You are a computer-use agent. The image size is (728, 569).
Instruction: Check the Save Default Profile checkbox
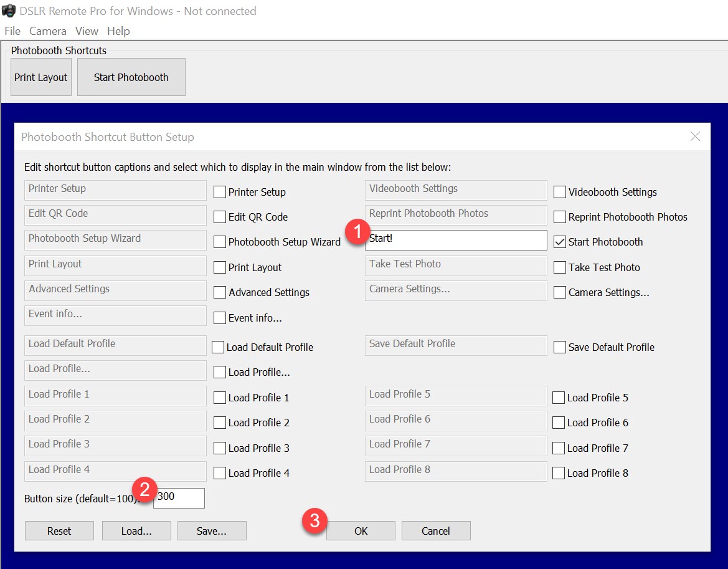560,347
